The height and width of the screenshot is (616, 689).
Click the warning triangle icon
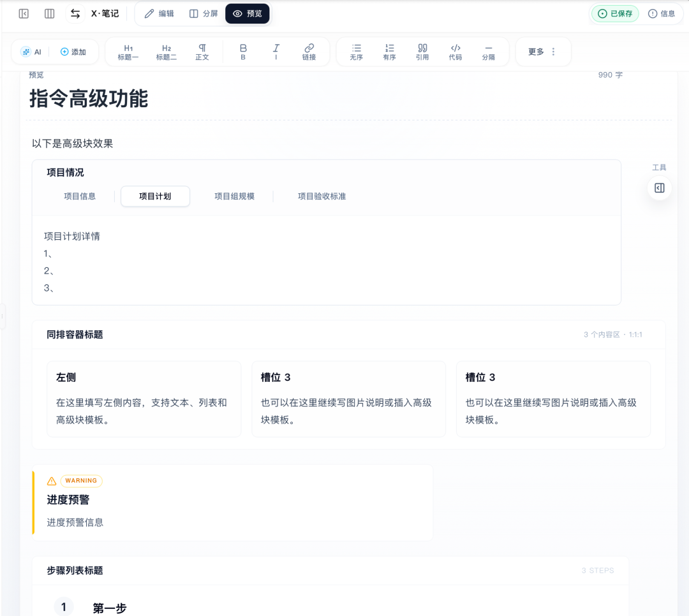52,481
